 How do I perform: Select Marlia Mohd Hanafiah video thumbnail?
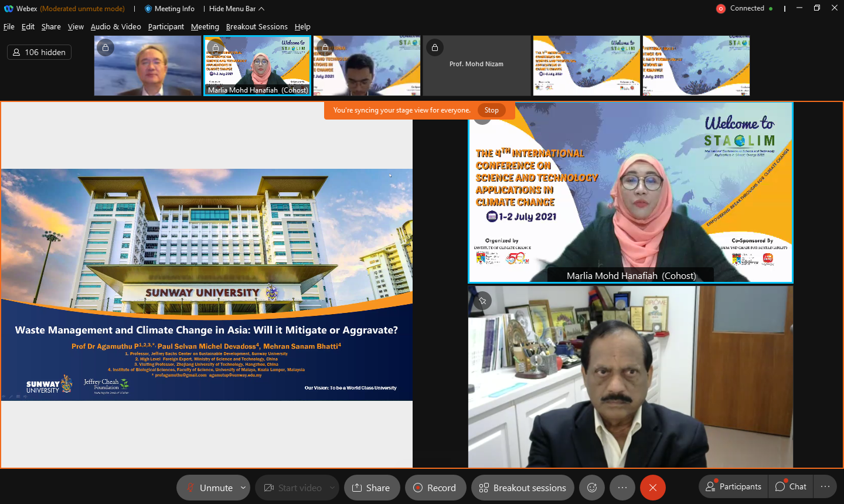tap(257, 66)
